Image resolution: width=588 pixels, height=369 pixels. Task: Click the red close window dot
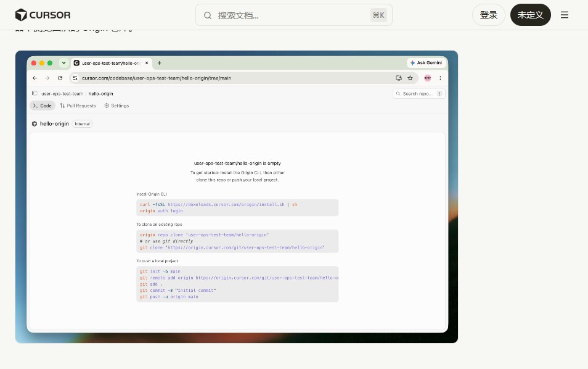pyautogui.click(x=34, y=63)
